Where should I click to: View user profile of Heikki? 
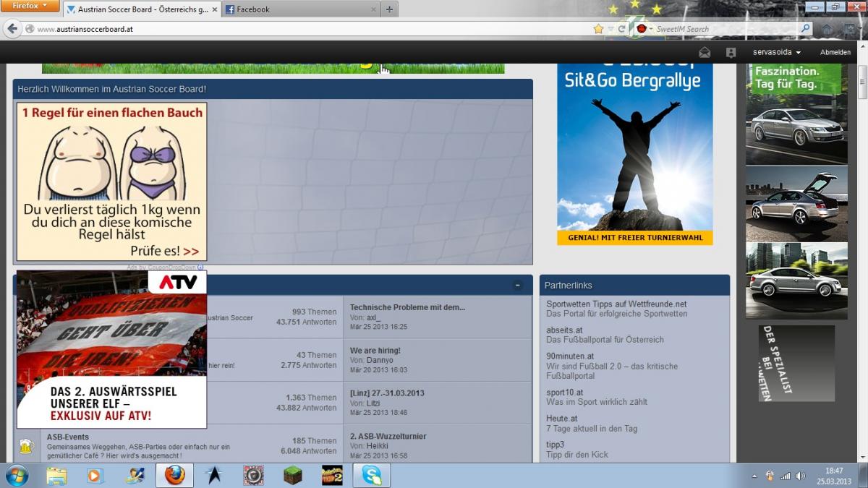(378, 446)
